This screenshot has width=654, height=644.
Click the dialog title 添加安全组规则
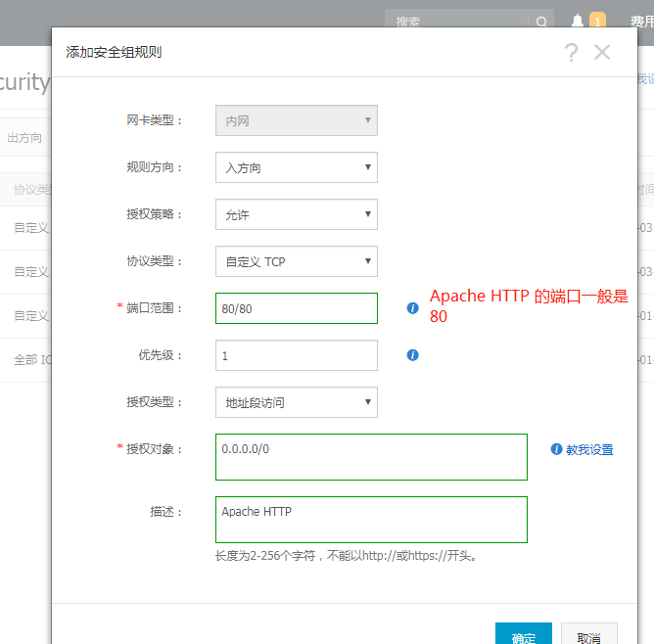pyautogui.click(x=114, y=52)
